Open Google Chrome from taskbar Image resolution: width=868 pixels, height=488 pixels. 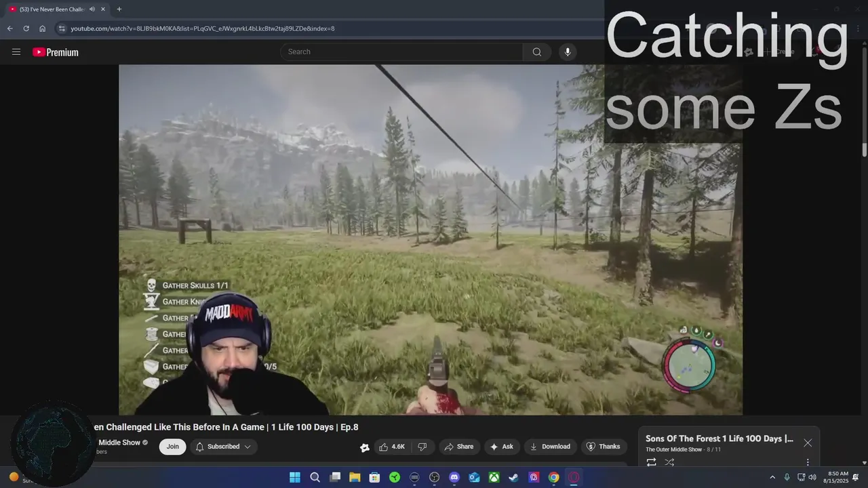click(554, 477)
